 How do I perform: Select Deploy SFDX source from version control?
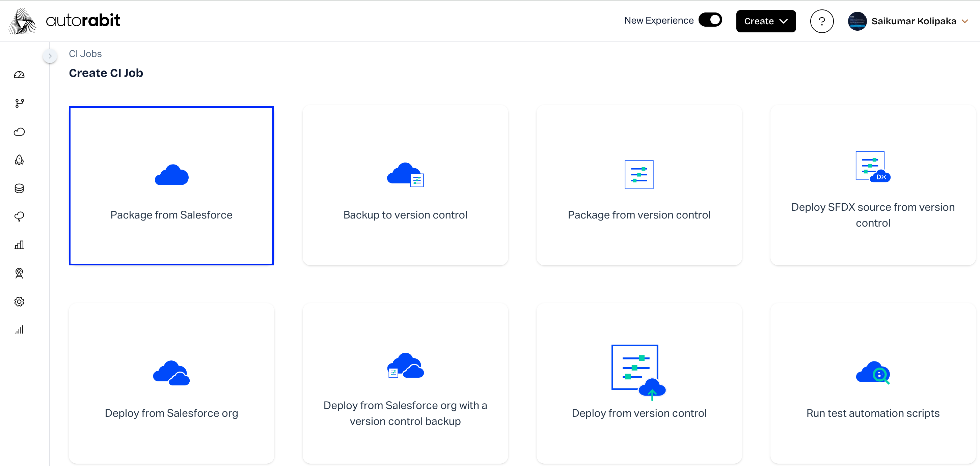872,185
